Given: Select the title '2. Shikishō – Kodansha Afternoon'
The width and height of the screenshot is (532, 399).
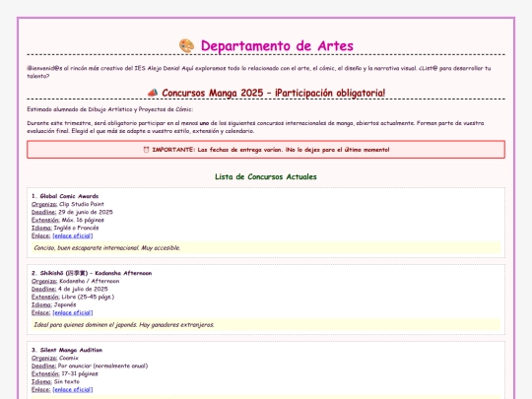Looking at the screenshot, I should coord(92,273).
